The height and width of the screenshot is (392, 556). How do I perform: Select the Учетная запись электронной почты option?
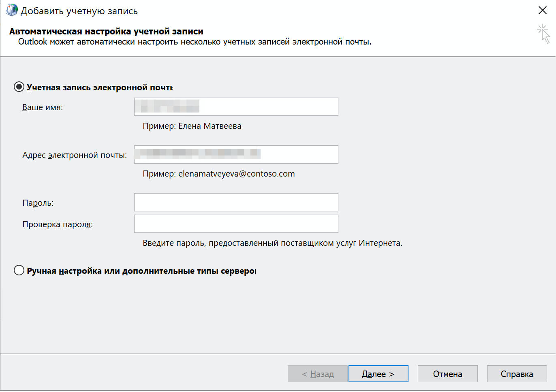point(19,87)
